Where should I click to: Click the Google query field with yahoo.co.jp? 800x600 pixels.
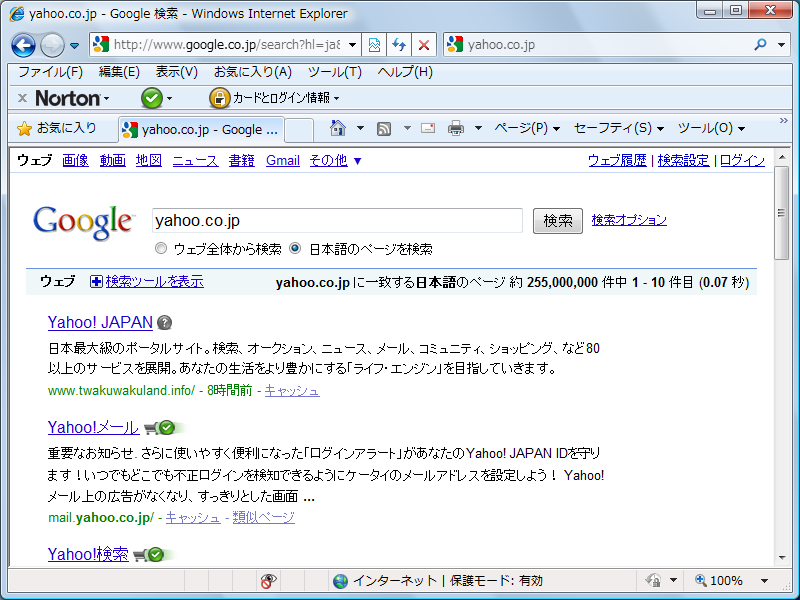(337, 220)
